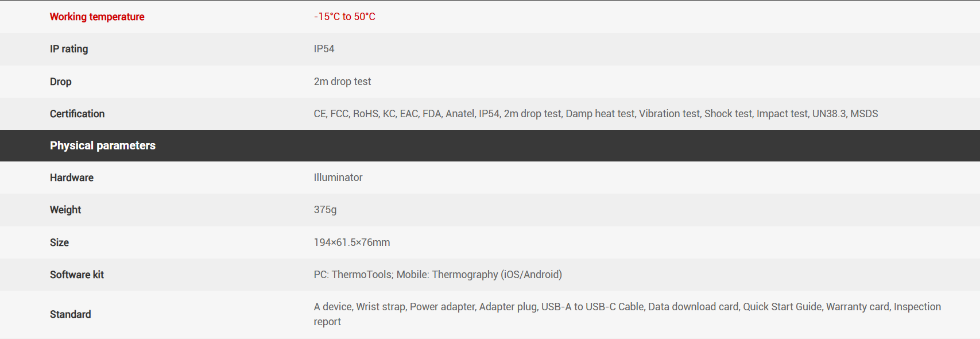The height and width of the screenshot is (339, 980).
Task: Click the standard accessories list starting with A device
Action: pos(627,307)
